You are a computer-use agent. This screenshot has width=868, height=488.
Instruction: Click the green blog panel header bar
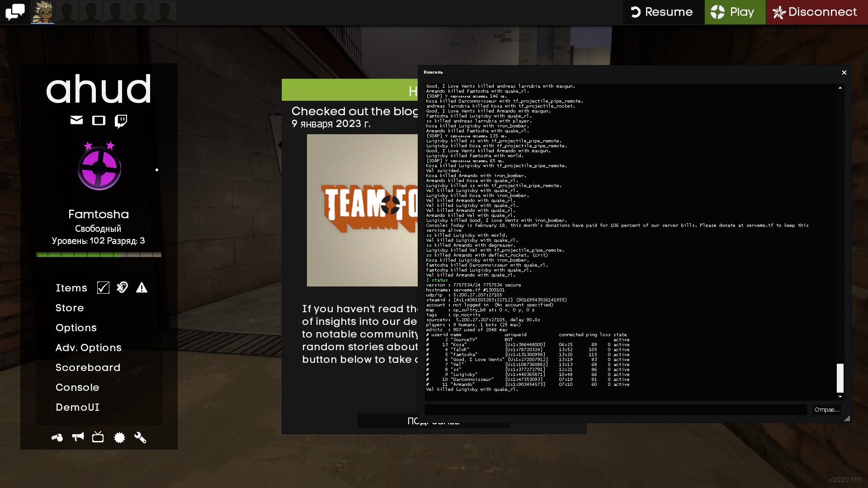pyautogui.click(x=349, y=90)
